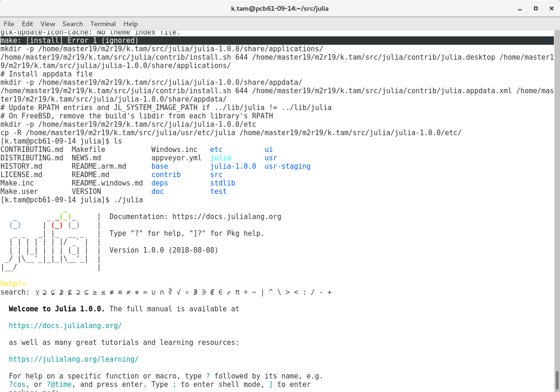Click the https://julialang.org/learning/ link
Viewport: 560px width, 392px height.
[74, 359]
